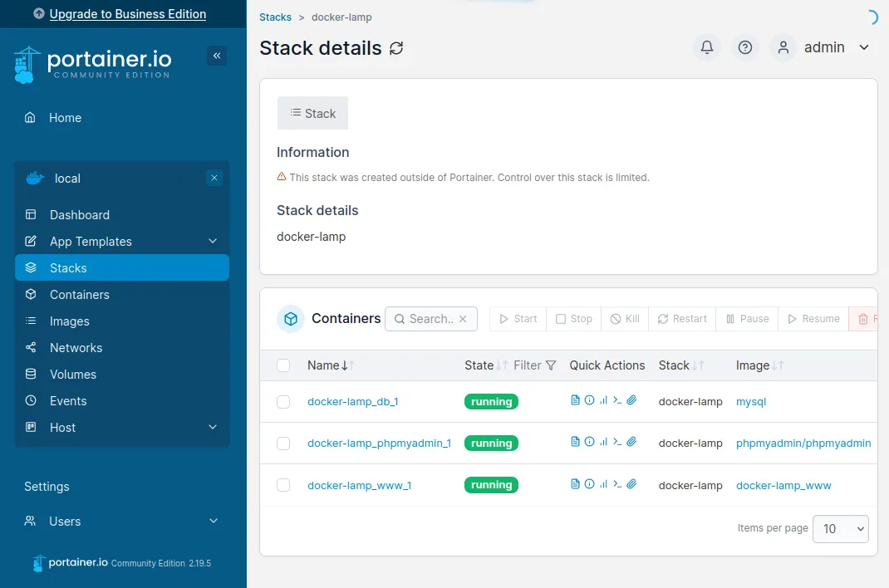This screenshot has width=889, height=588.
Task: Open the docker-lamp_phpmyadmin_1 container link
Action: pos(379,443)
